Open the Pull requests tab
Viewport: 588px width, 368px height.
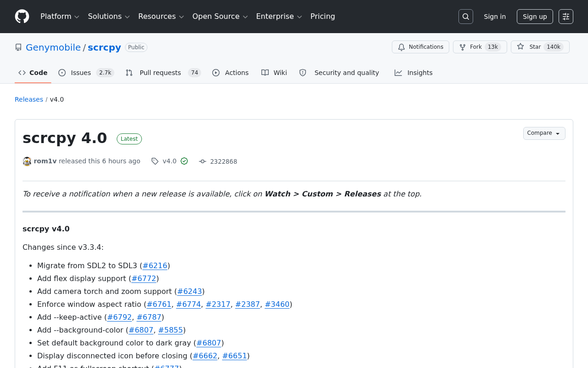(163, 73)
